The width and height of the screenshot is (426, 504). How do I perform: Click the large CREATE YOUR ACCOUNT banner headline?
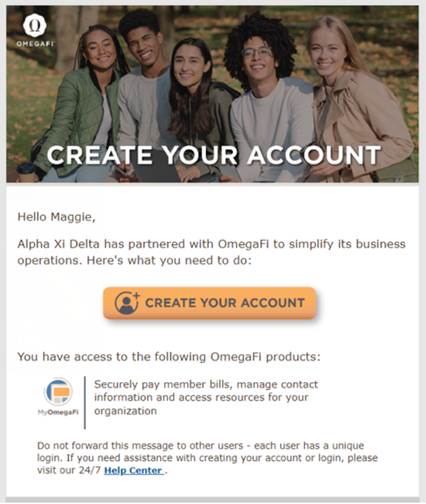[x=213, y=155]
